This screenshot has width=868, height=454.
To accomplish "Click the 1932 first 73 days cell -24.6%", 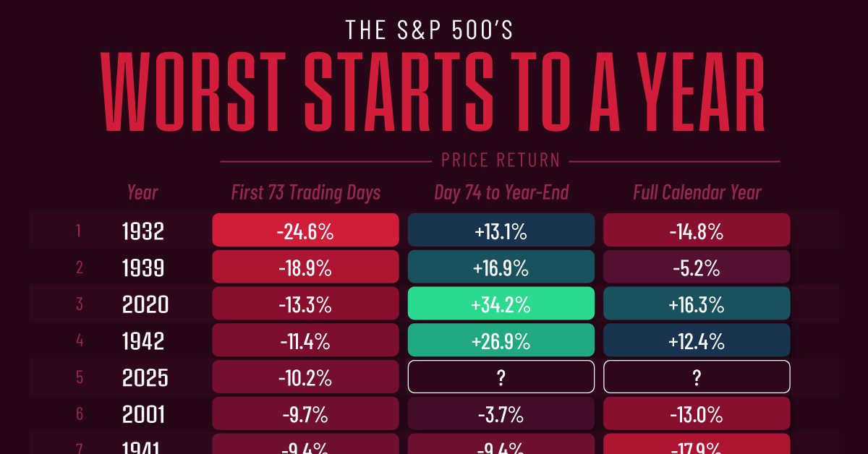I will pos(305,231).
